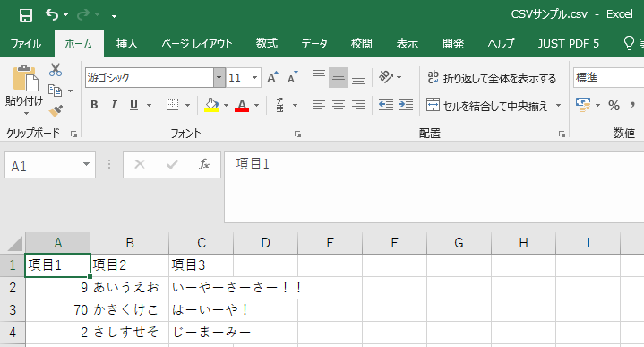Screen dimensions: 644x347
Task: Click the text Orientation icon
Action: (x=386, y=77)
